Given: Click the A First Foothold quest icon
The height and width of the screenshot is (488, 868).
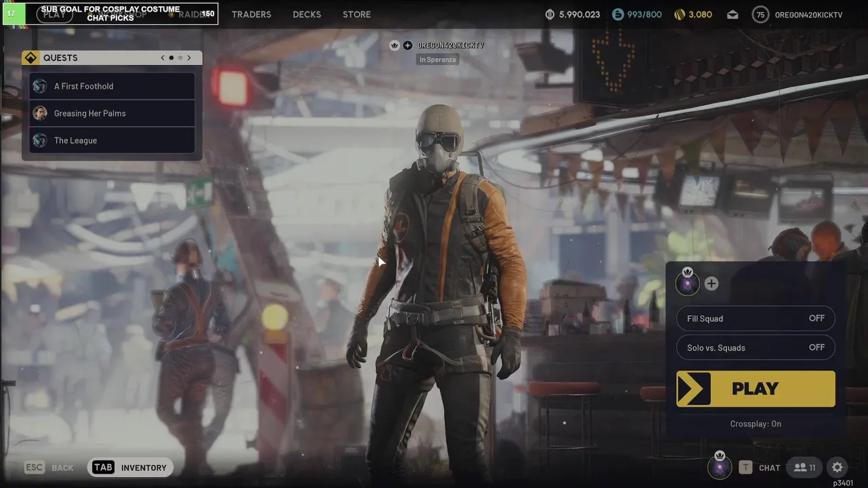Looking at the screenshot, I should coord(40,86).
